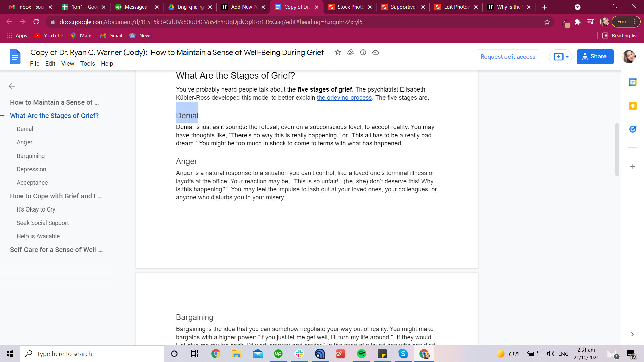Jump to Bargaining in outline
The height and width of the screenshot is (362, 644).
(x=31, y=156)
